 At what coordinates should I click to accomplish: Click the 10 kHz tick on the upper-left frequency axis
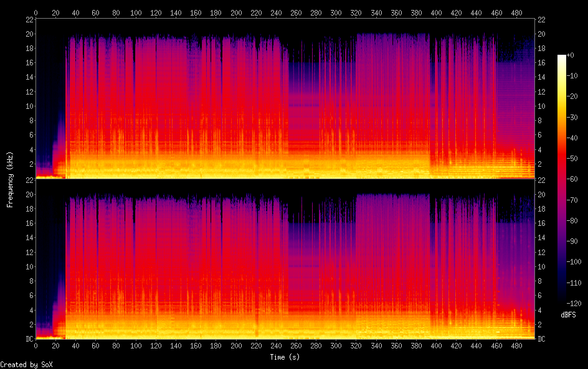(29, 106)
